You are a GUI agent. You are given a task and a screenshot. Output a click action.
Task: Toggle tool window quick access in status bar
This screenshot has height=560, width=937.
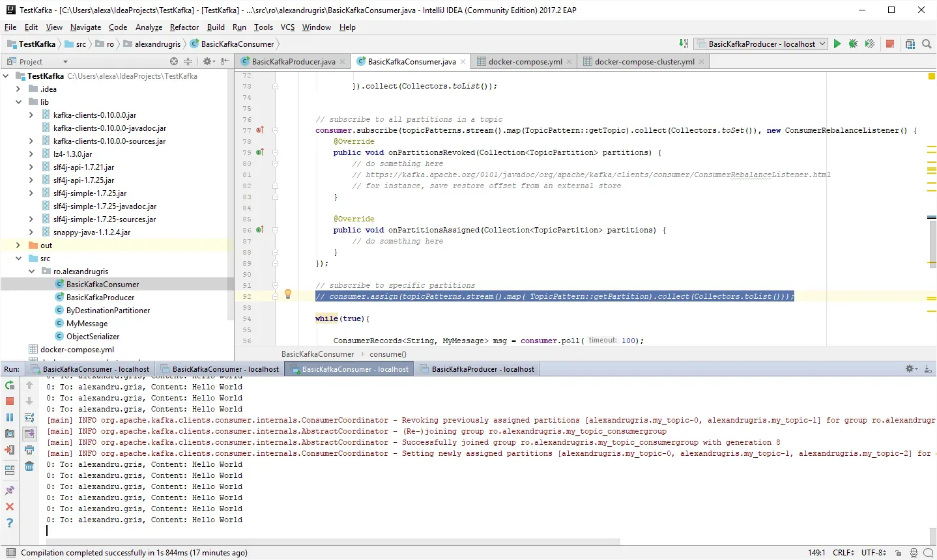pos(10,553)
